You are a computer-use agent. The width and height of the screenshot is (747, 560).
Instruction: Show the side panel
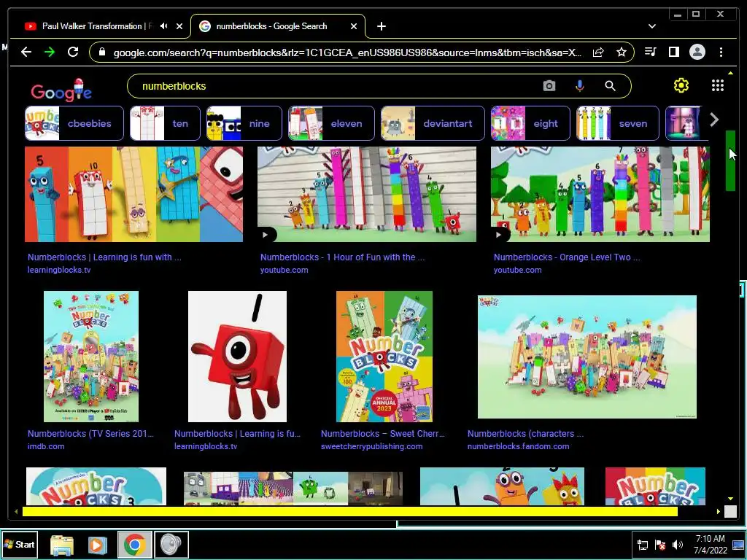tap(673, 52)
